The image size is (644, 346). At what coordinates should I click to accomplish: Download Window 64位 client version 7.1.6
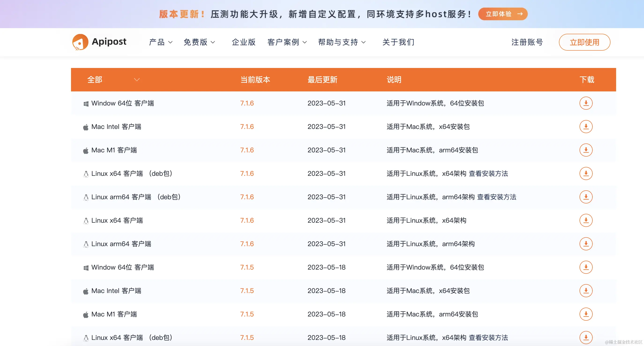(x=586, y=103)
